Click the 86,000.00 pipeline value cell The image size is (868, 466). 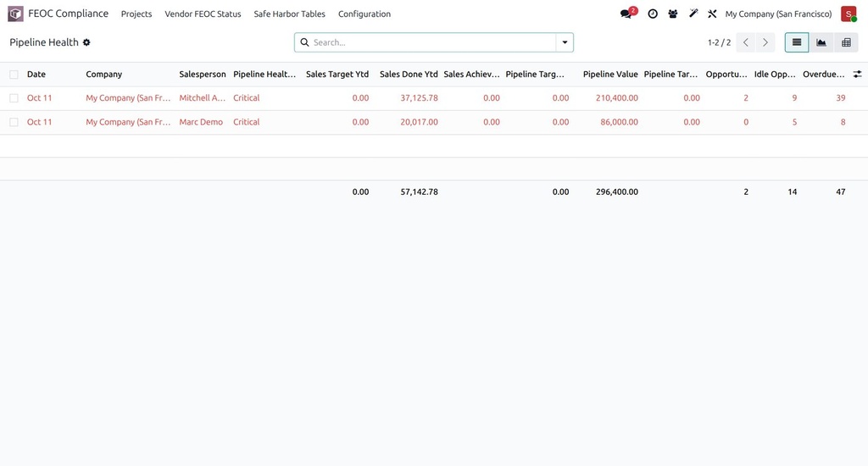619,122
